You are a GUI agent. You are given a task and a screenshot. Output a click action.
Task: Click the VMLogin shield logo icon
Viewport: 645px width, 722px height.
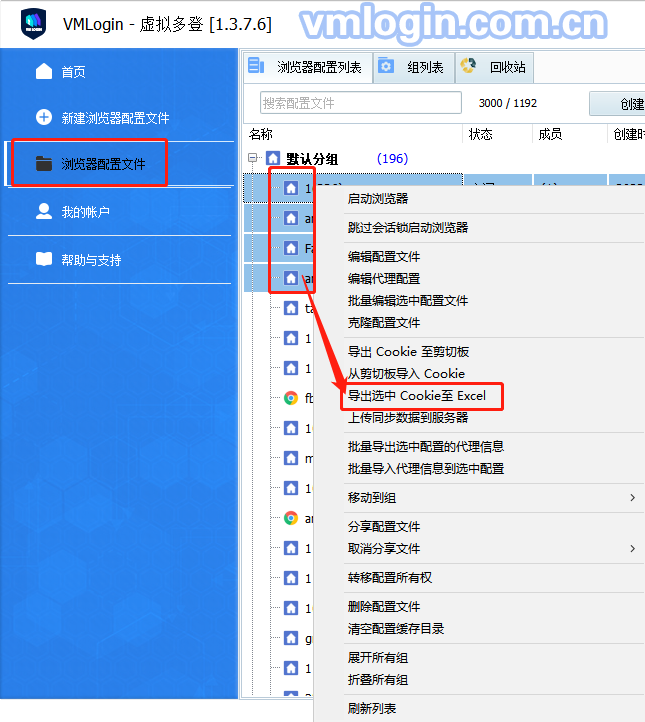(34, 23)
